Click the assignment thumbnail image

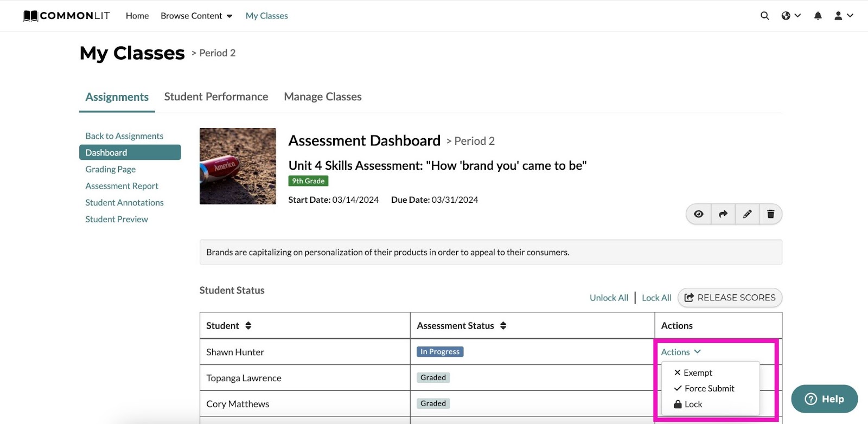(238, 166)
